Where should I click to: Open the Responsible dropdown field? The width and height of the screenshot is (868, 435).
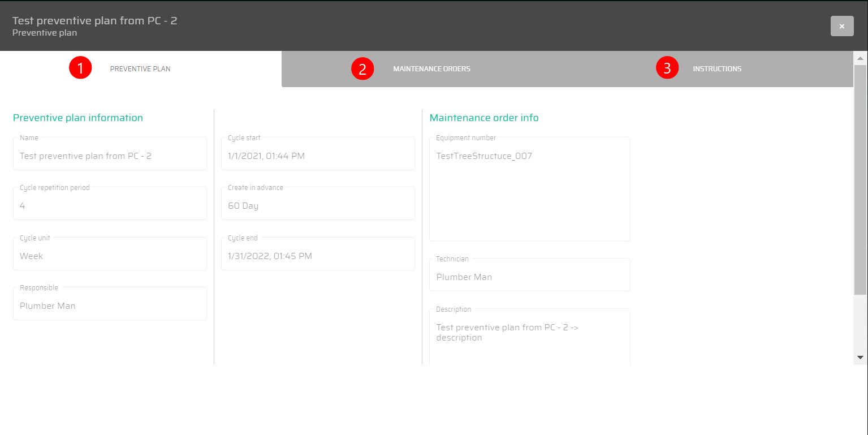coord(110,306)
